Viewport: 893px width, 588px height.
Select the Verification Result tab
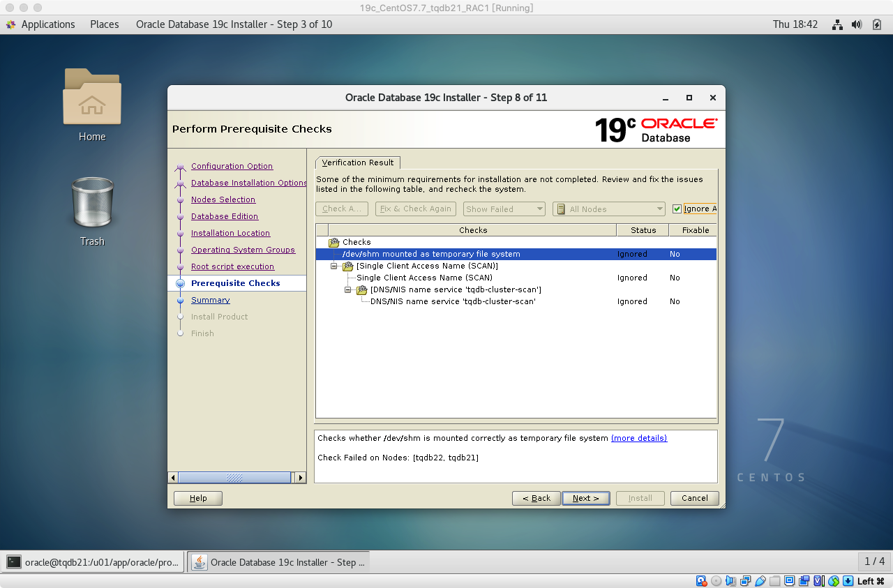358,163
